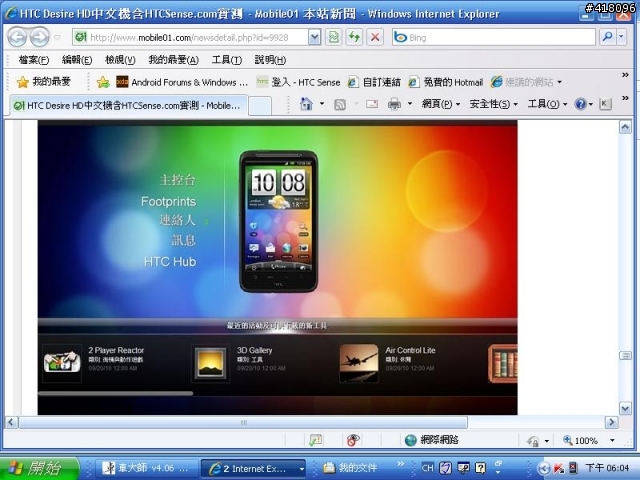
Task: Open the 工具(T) menu
Action: [x=227, y=60]
